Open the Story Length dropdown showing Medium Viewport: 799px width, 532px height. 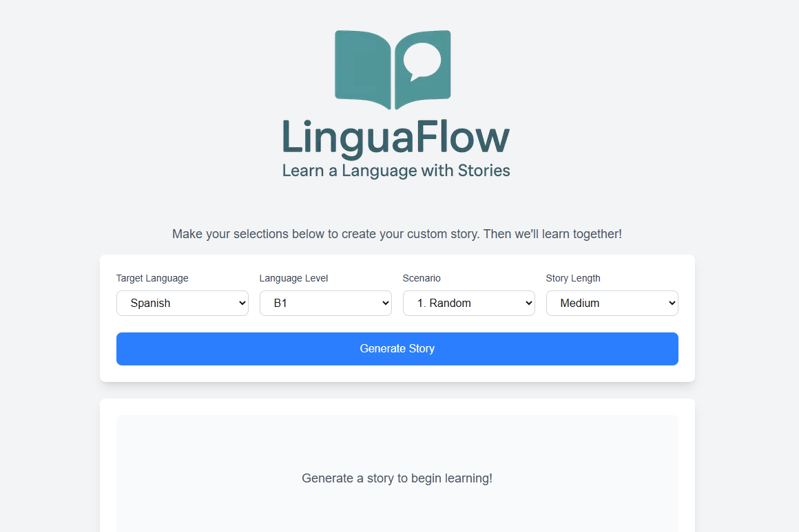(x=612, y=303)
